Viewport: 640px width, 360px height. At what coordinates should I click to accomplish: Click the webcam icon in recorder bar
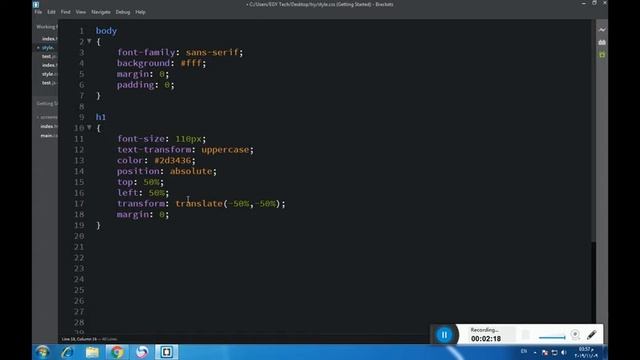[x=575, y=335]
